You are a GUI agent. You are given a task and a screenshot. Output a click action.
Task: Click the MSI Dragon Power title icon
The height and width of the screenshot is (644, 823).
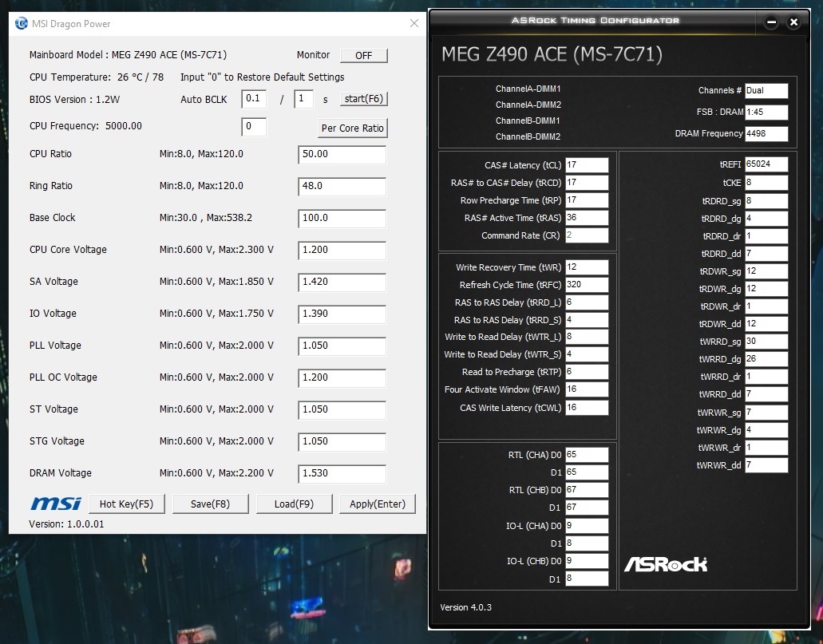(21, 24)
